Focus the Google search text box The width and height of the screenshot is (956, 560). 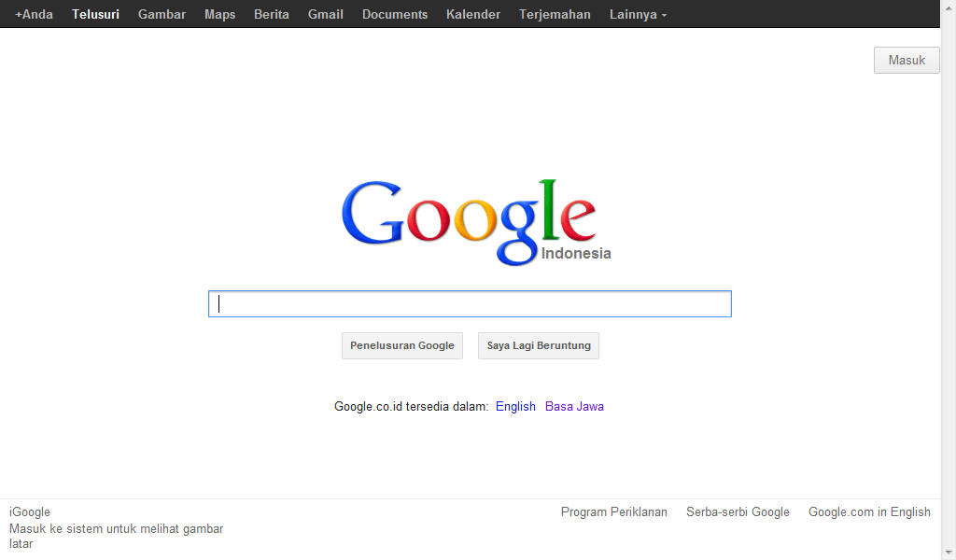(470, 304)
